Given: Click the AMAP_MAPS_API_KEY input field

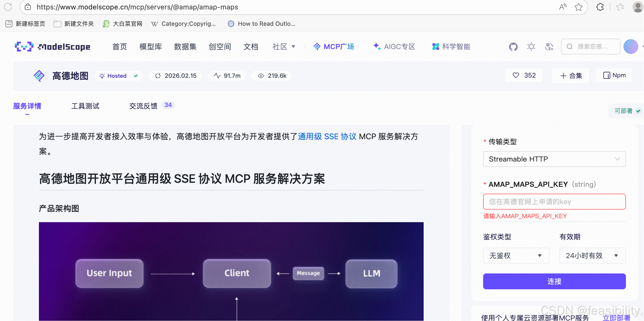Looking at the screenshot, I should click(x=554, y=202).
